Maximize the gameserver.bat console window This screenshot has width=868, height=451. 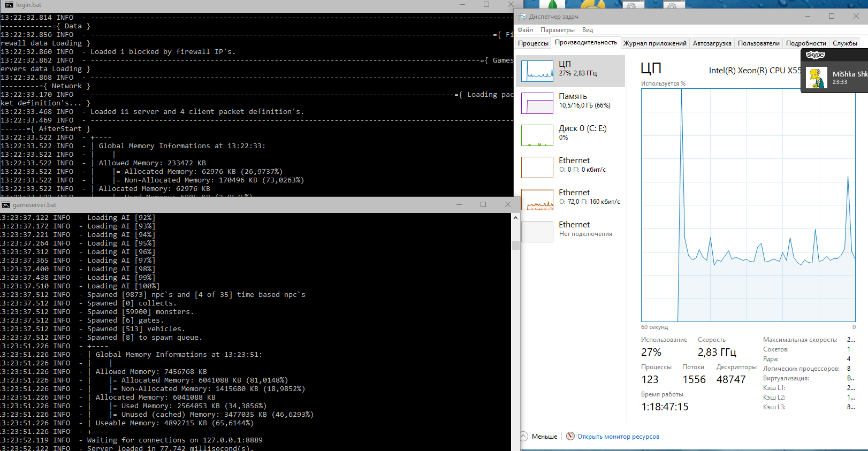(483, 204)
